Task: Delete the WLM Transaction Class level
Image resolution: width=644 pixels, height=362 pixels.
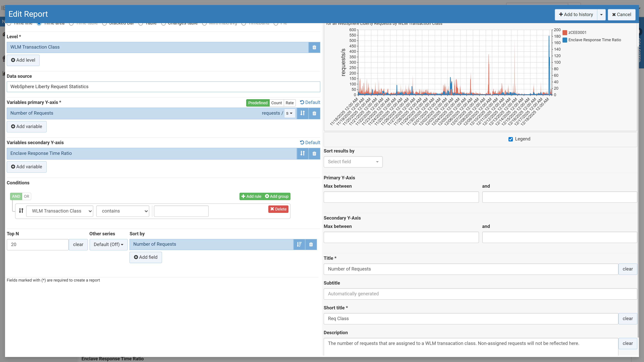Action: click(314, 47)
